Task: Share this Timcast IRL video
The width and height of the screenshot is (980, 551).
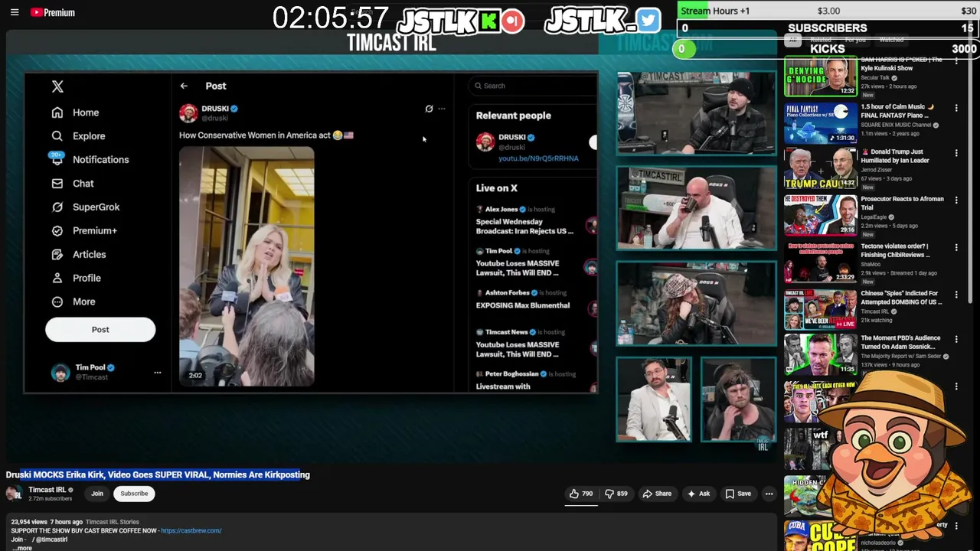Action: 657,494
